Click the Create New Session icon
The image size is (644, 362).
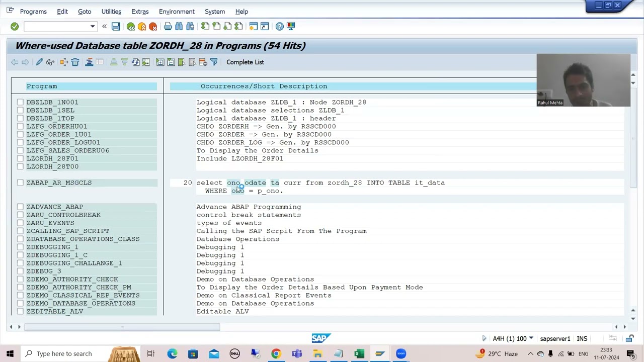(x=254, y=26)
